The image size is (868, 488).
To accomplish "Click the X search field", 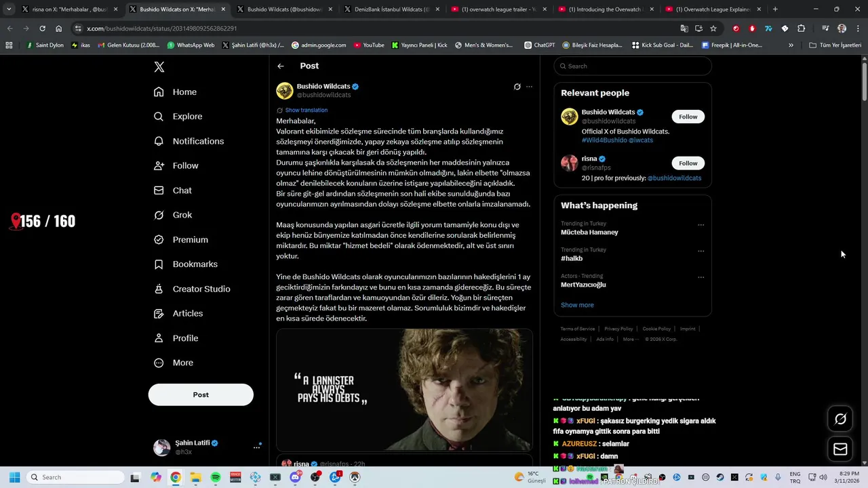I will tap(633, 66).
